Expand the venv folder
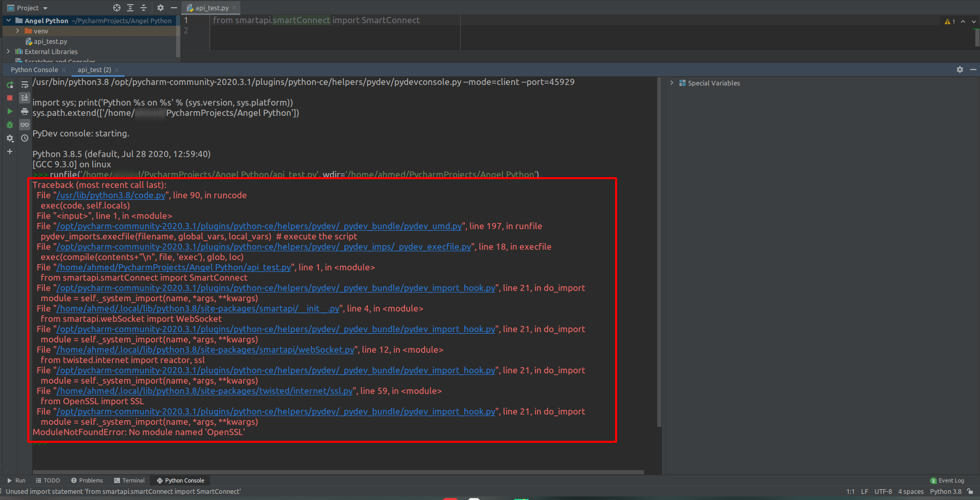This screenshot has height=500, width=980. click(17, 31)
